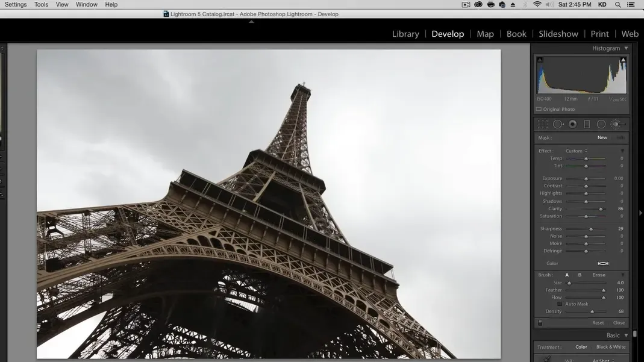
Task: Toggle shadow clipping indicator in histogram
Action: 540,60
